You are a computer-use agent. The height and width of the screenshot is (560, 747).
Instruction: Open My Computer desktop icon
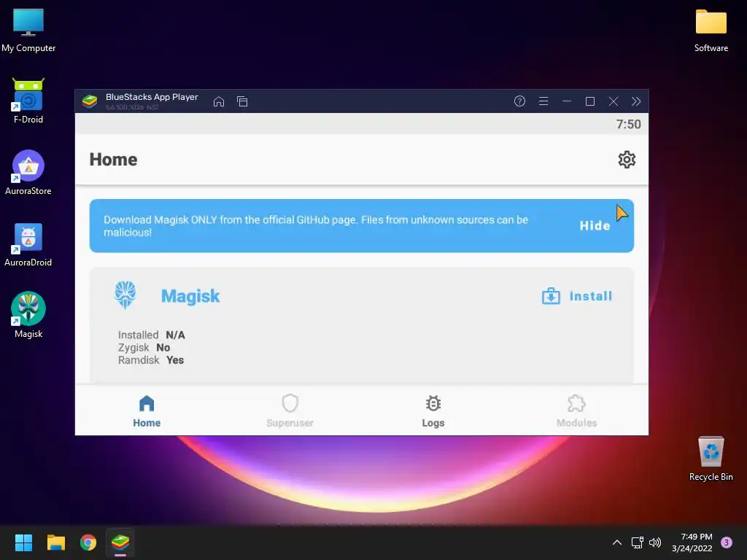pyautogui.click(x=28, y=31)
